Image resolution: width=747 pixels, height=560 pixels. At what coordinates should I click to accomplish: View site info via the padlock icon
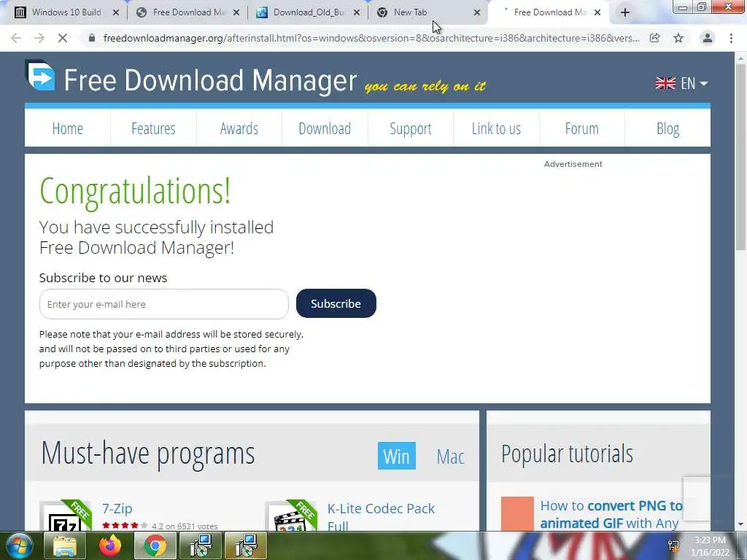(92, 38)
